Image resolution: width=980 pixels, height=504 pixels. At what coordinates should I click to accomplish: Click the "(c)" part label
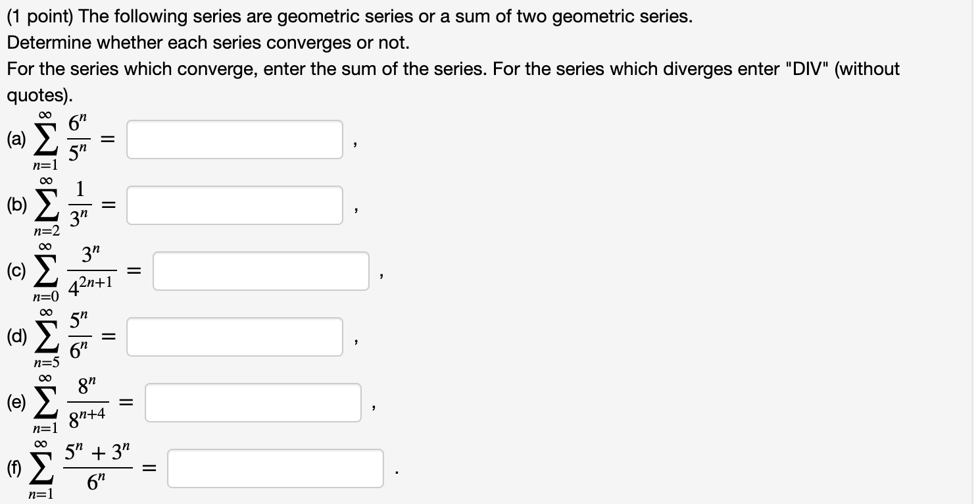click(x=17, y=271)
